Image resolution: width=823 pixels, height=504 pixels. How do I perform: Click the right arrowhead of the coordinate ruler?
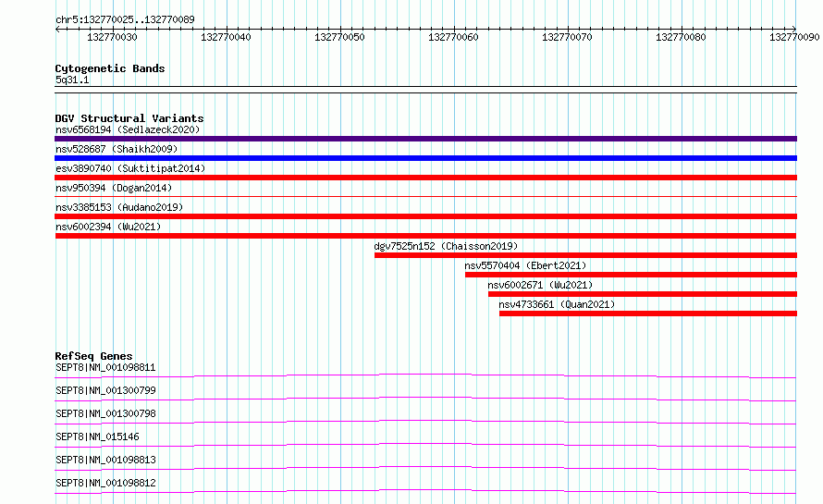(x=794, y=29)
